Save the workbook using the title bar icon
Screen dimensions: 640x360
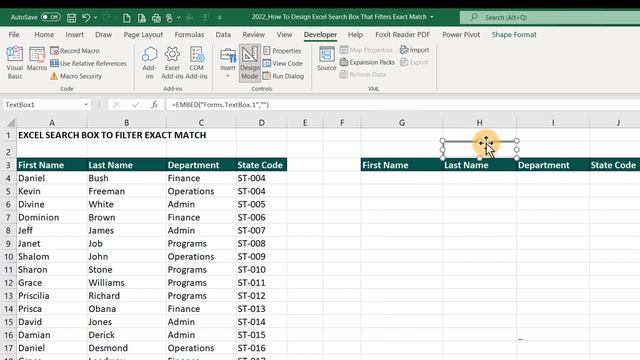(x=71, y=18)
